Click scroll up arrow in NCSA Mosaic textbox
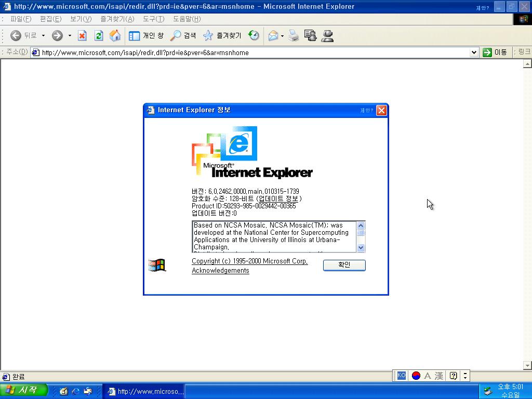 [x=361, y=225]
